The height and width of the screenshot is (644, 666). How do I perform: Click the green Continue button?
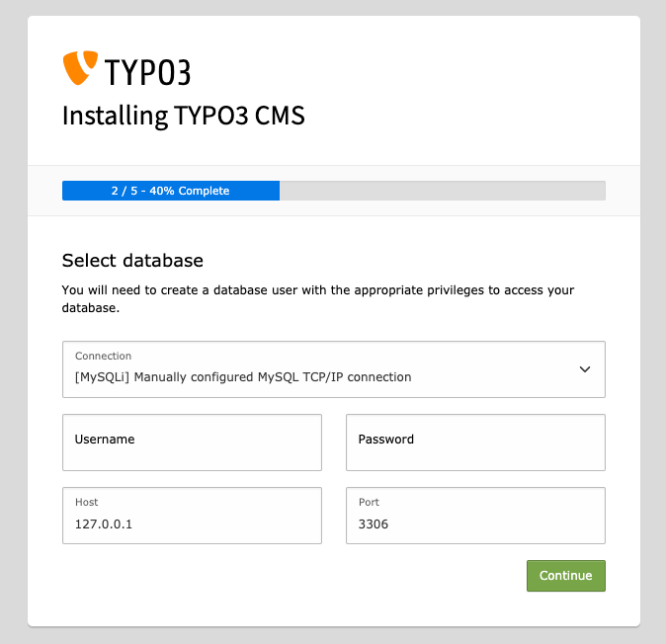[x=566, y=576]
